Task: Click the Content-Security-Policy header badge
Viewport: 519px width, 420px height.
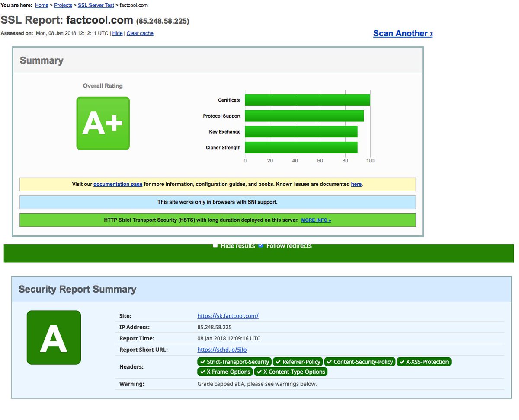Action: tap(359, 362)
